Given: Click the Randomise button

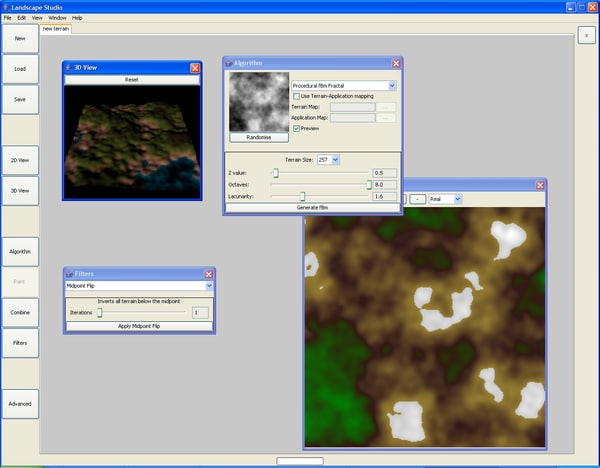Looking at the screenshot, I should pos(259,137).
